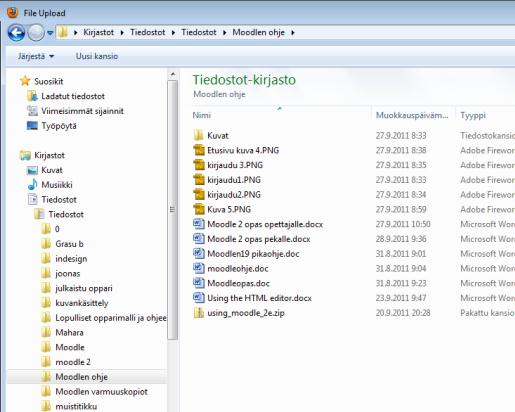
Task: Click the Tiedostokansio type cell for Kuvat
Action: [487, 135]
